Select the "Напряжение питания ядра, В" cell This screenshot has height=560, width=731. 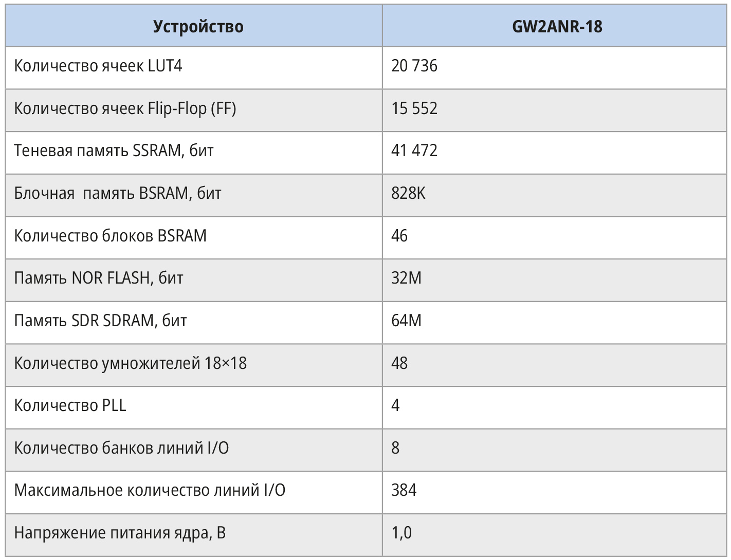coord(120,533)
